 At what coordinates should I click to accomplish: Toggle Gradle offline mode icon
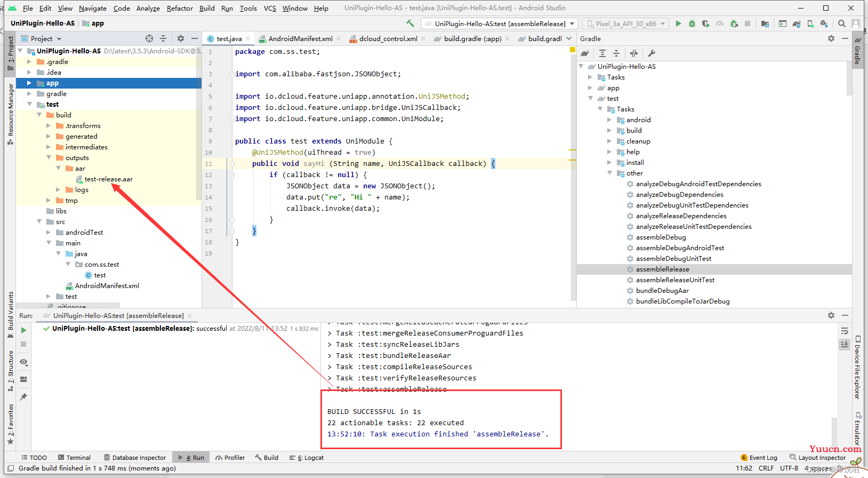pyautogui.click(x=634, y=53)
